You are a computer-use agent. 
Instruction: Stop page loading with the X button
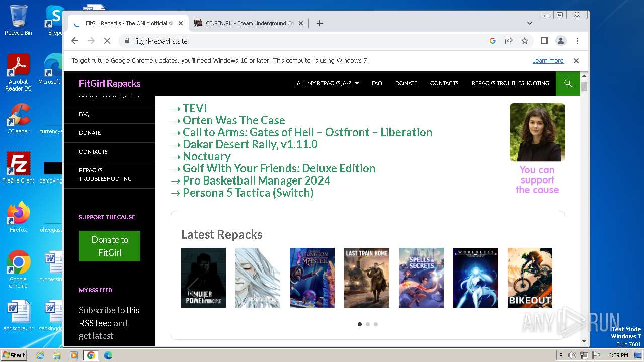click(x=107, y=41)
